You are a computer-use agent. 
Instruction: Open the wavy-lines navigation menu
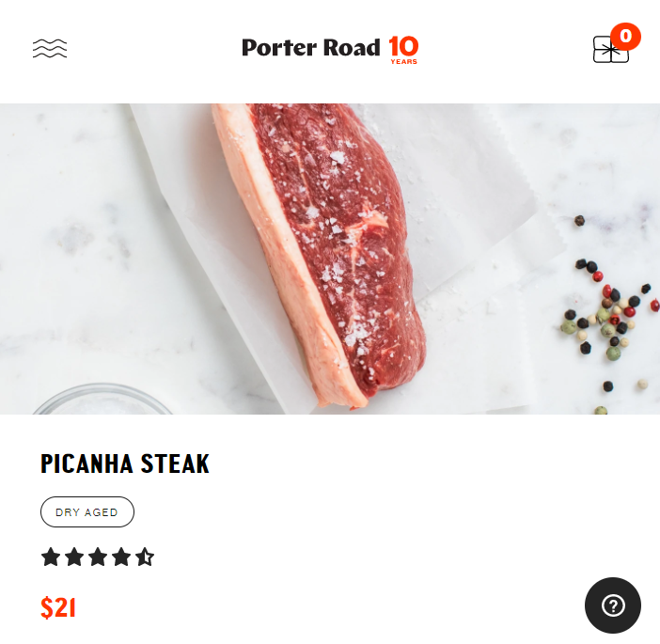(50, 48)
